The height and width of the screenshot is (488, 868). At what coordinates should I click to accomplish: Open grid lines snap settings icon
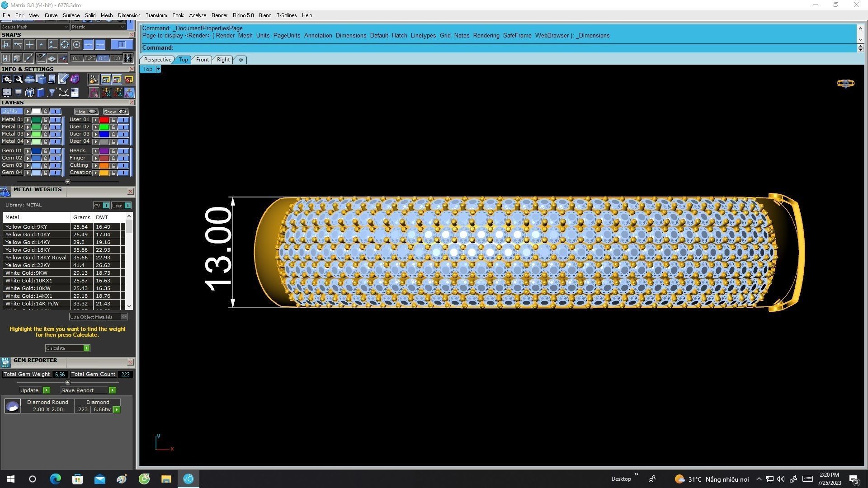coord(128,58)
